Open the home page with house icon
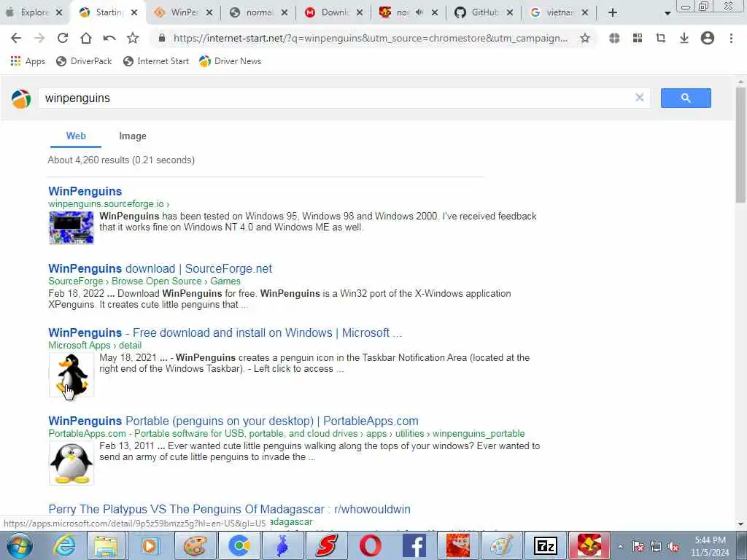The image size is (747, 560). click(x=86, y=38)
